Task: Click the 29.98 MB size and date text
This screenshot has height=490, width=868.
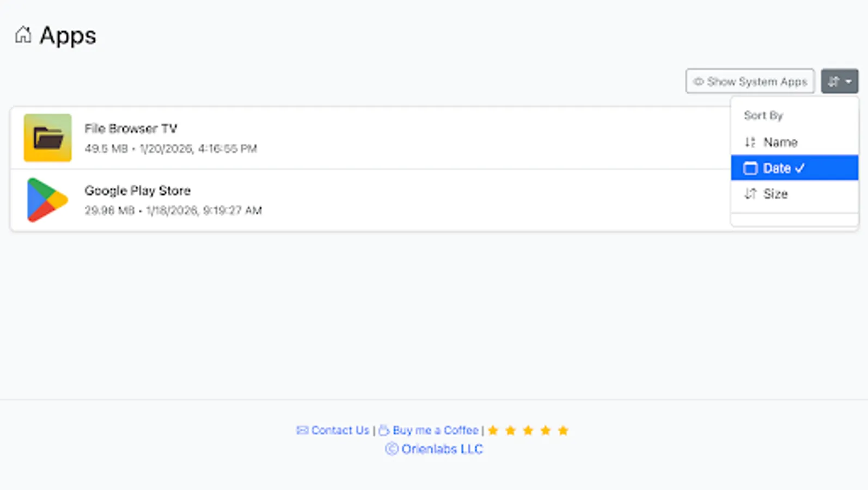Action: pos(173,211)
